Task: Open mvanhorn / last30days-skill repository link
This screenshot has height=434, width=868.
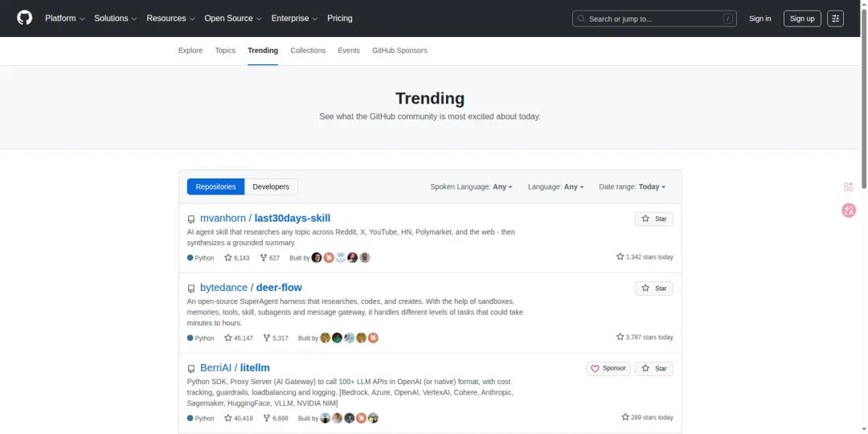Action: tap(265, 219)
